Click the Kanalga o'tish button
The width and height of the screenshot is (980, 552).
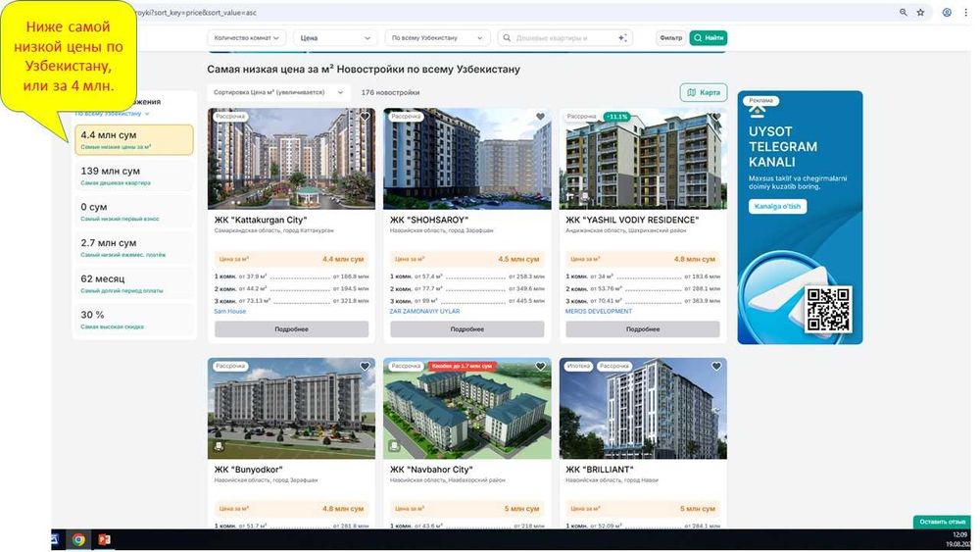tap(777, 206)
